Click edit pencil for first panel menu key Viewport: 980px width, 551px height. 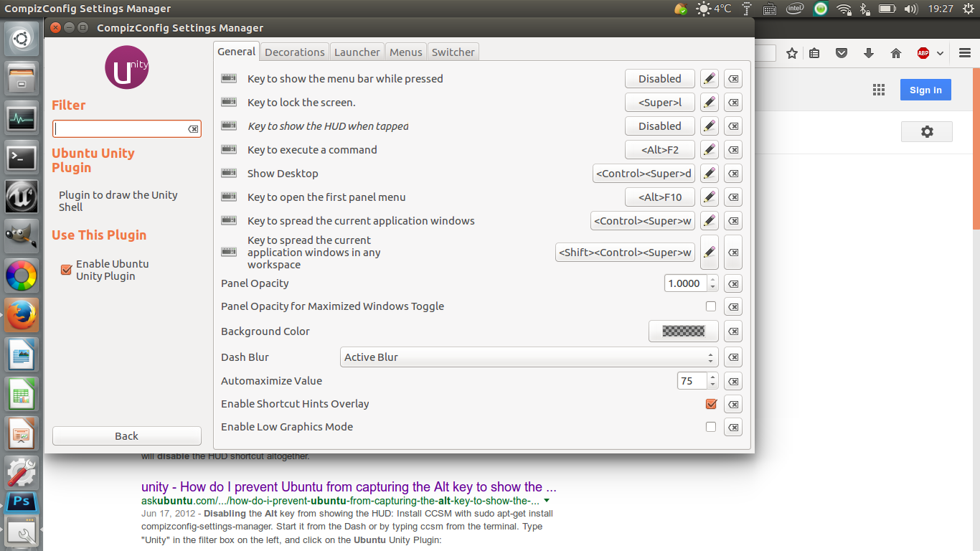[709, 197]
